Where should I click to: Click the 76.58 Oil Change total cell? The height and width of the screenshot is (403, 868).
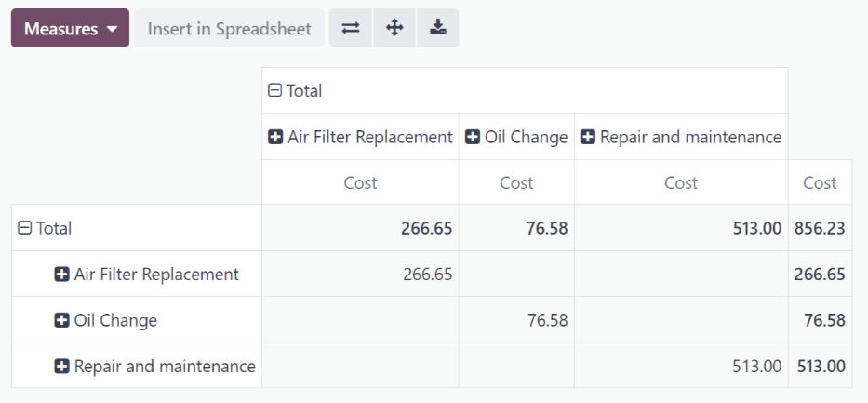[x=824, y=320]
